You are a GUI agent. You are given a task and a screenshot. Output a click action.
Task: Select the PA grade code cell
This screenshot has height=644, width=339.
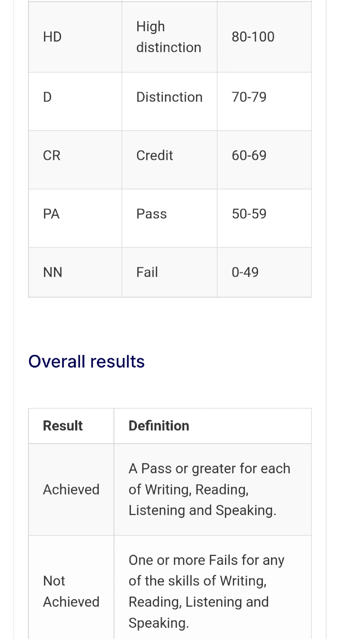coord(75,218)
